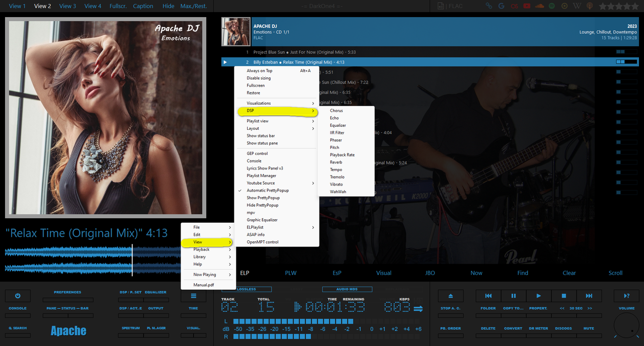
Task: Switch to View 3
Action: pos(67,6)
